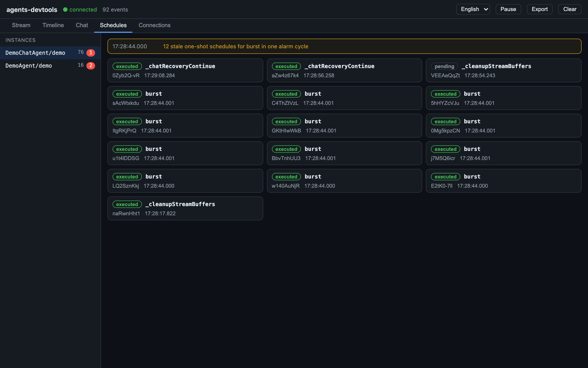Switch to the Timeline tab
The width and height of the screenshot is (588, 368).
pyautogui.click(x=53, y=25)
